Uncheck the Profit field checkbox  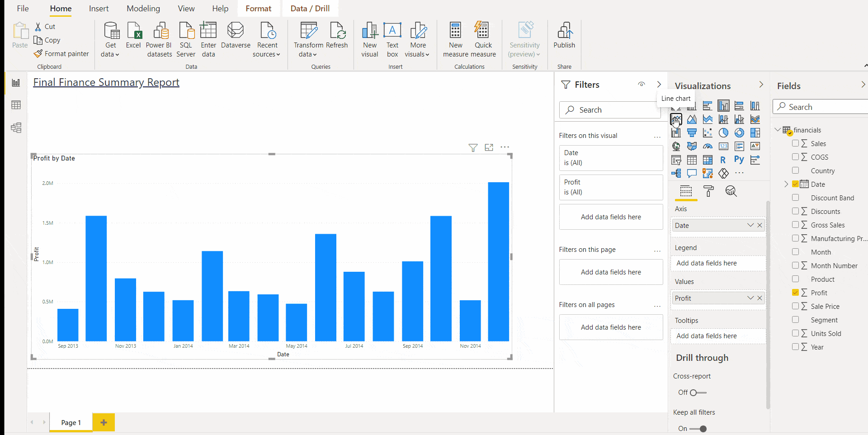click(796, 293)
